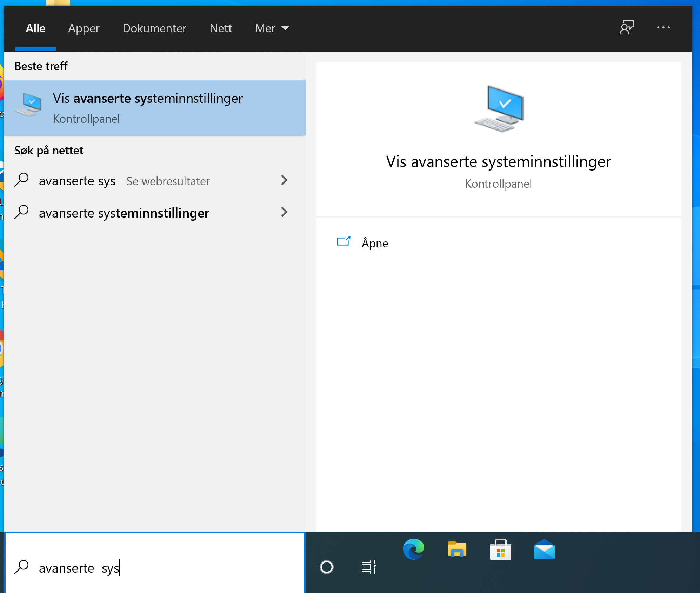Open the Mail app from the taskbar
Viewport: 700px width, 593px height.
coord(544,549)
